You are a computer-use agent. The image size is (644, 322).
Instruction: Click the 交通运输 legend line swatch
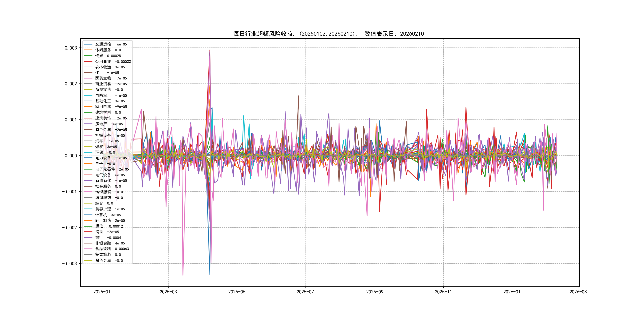(x=88, y=44)
